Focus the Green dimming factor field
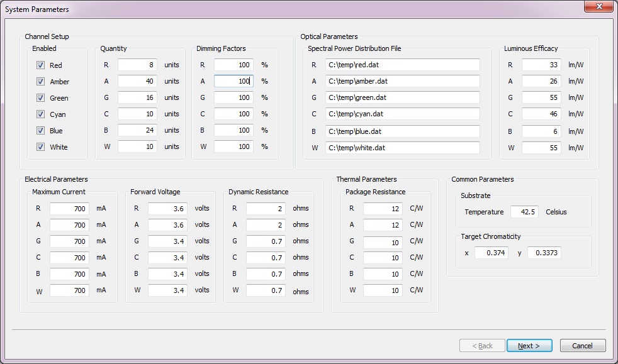This screenshot has width=618, height=364. pyautogui.click(x=233, y=97)
